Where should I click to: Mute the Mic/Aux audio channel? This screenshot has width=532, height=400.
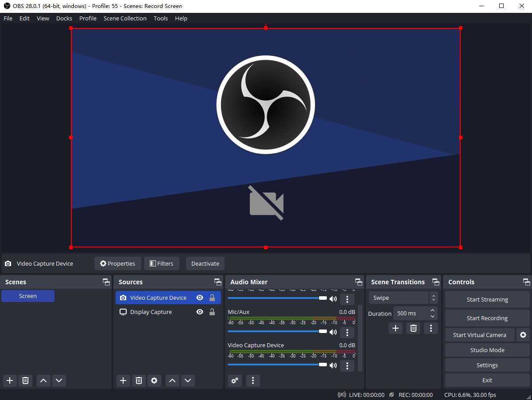(x=333, y=332)
